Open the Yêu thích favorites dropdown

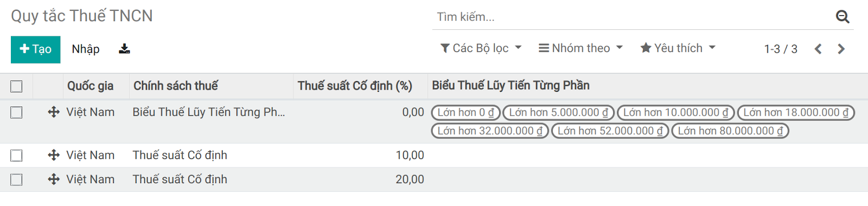678,48
